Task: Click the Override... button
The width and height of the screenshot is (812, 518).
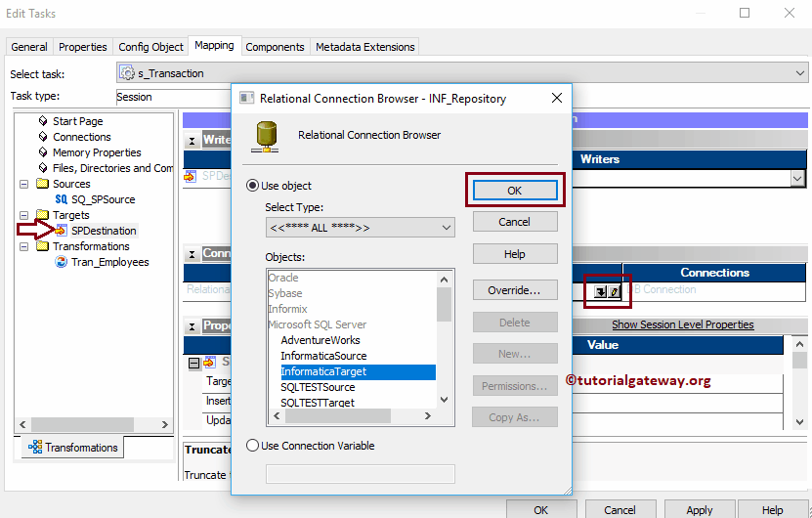Action: pos(515,290)
